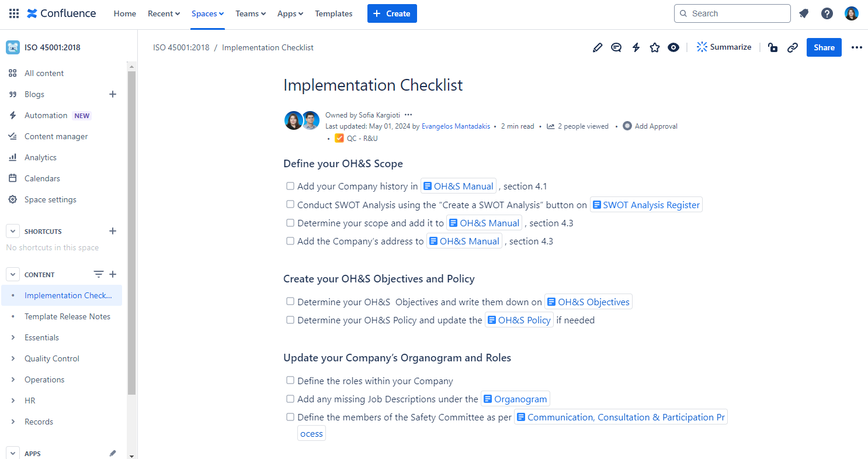Click the Share button

click(x=824, y=47)
